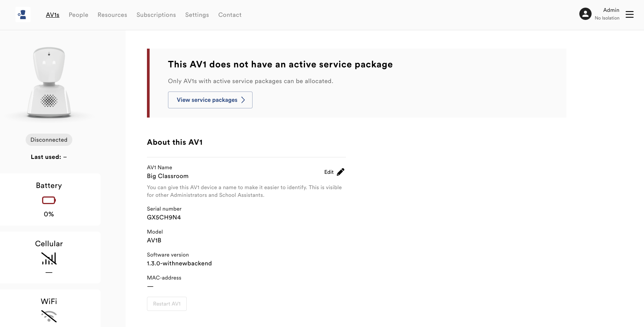Click the AV1 Name label
This screenshot has width=644, height=327.
(x=160, y=168)
